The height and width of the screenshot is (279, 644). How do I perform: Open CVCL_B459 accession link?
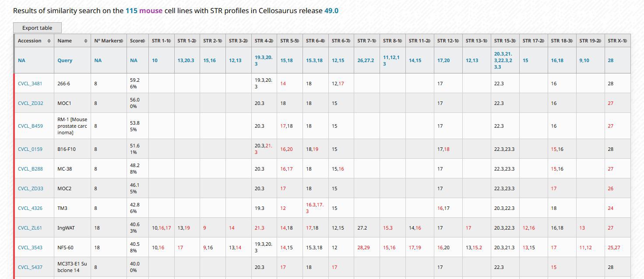[x=30, y=126]
